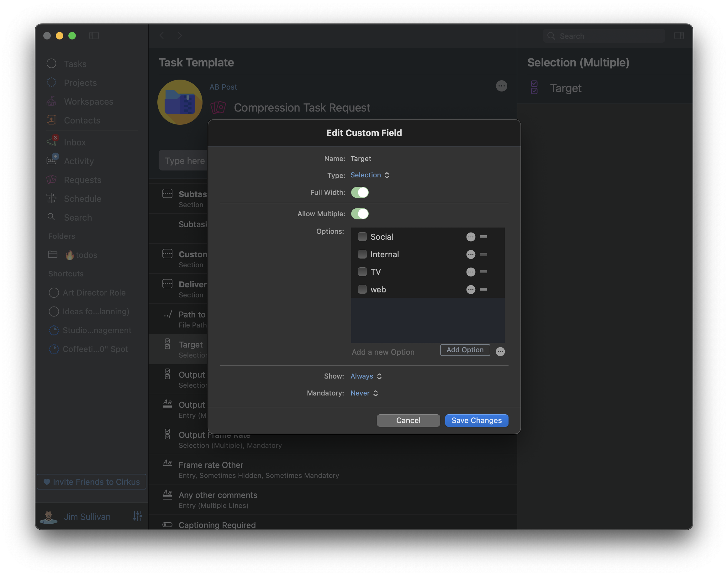Screen dimensions: 728x576
Task: Toggle the left sidebar panel icon
Action: coord(94,35)
